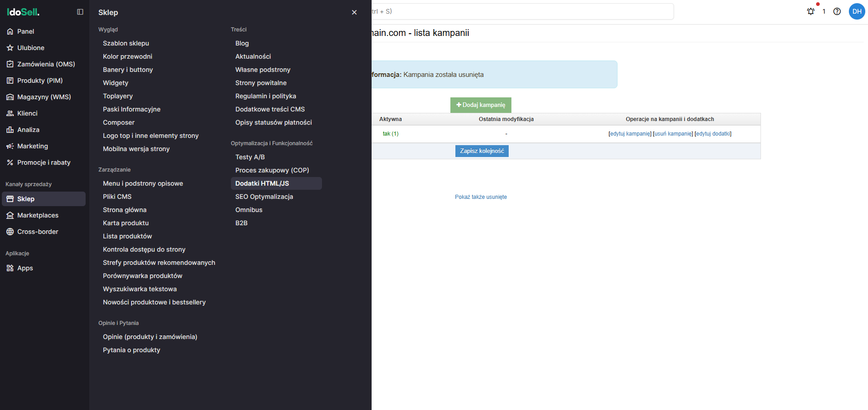The width and height of the screenshot is (868, 410).
Task: Select Dodatki HTML/JS menu item
Action: [x=262, y=183]
